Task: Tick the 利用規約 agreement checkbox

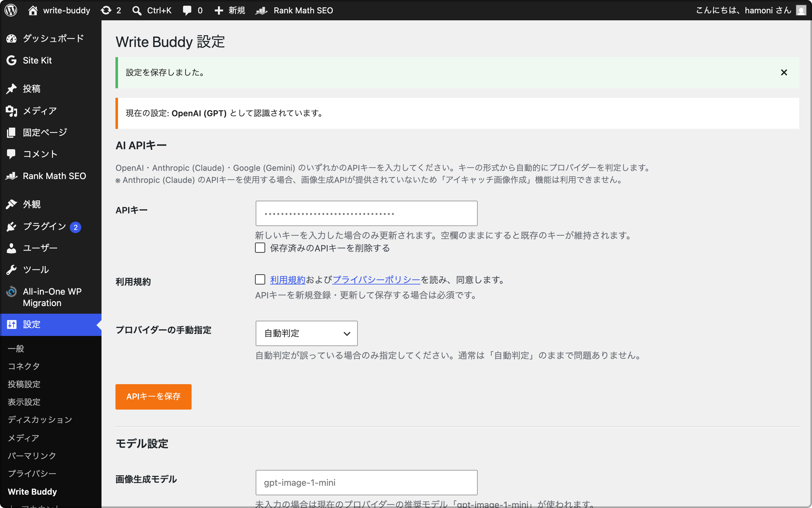Action: (260, 279)
